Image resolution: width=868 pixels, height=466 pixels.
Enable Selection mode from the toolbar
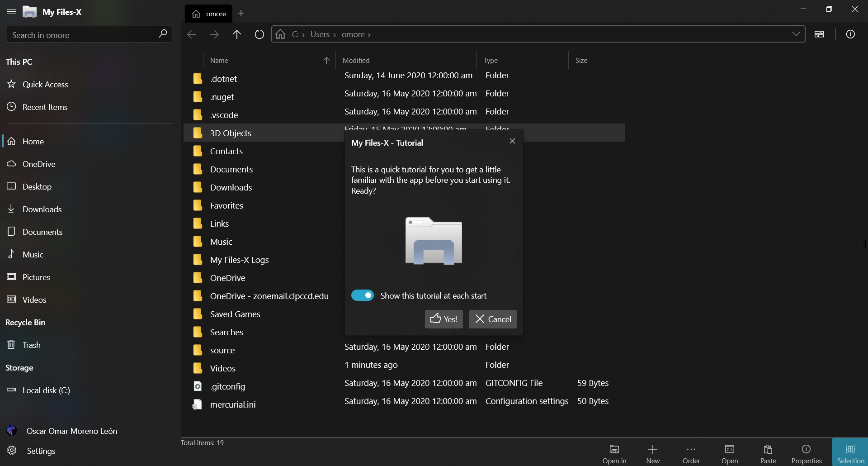[x=850, y=452]
